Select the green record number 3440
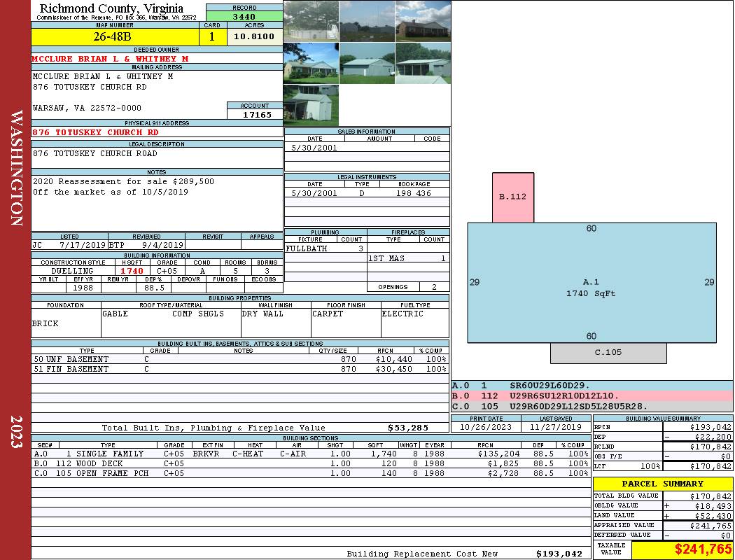This screenshot has height=560, width=735. (x=244, y=15)
